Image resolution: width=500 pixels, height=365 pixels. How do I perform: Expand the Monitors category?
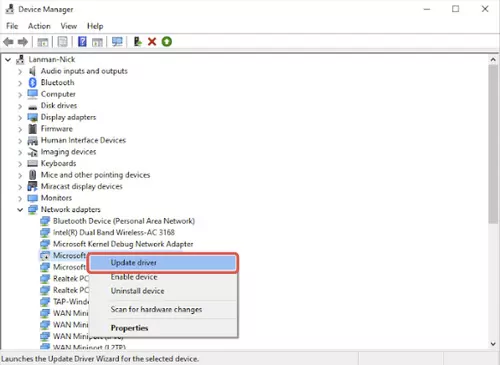20,198
